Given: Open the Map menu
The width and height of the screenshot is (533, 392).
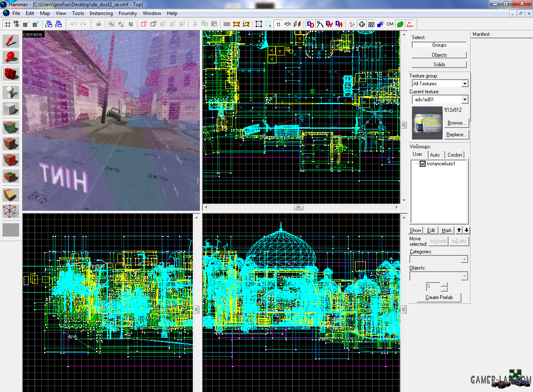Looking at the screenshot, I should pos(45,13).
